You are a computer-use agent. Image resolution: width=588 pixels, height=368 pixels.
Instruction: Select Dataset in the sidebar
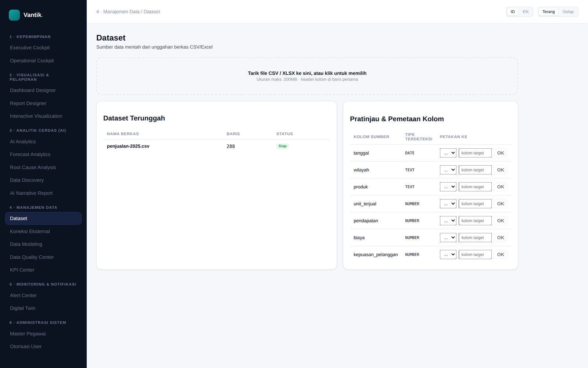point(43,219)
